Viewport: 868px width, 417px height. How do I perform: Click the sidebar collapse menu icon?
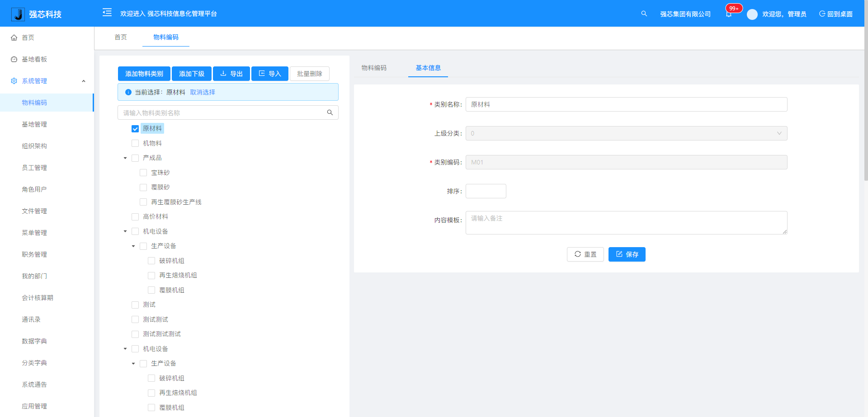[x=107, y=13]
